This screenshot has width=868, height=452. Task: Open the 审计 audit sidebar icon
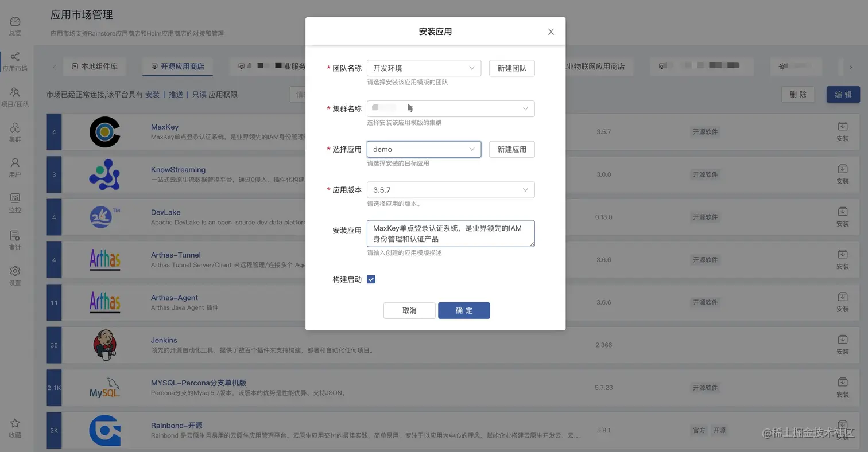tap(15, 236)
